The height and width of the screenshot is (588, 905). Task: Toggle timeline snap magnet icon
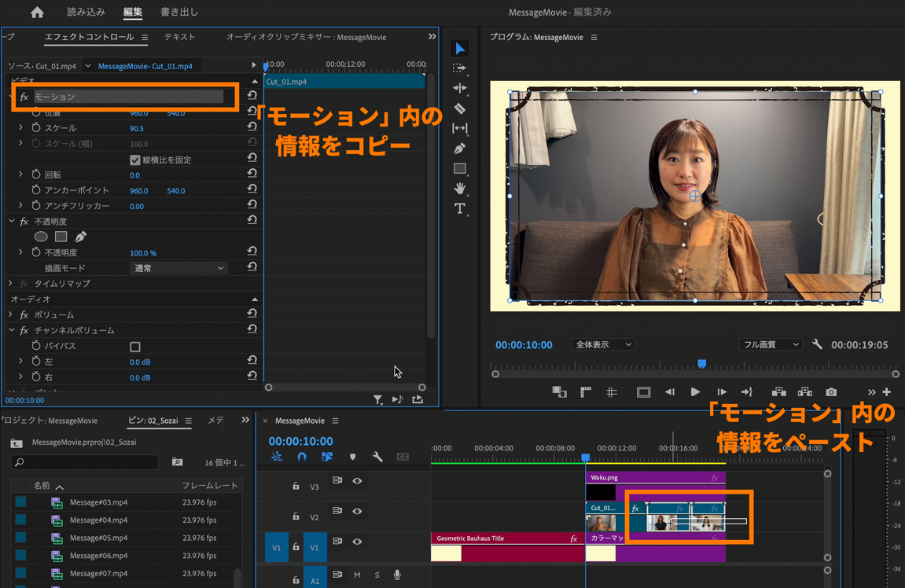point(302,457)
